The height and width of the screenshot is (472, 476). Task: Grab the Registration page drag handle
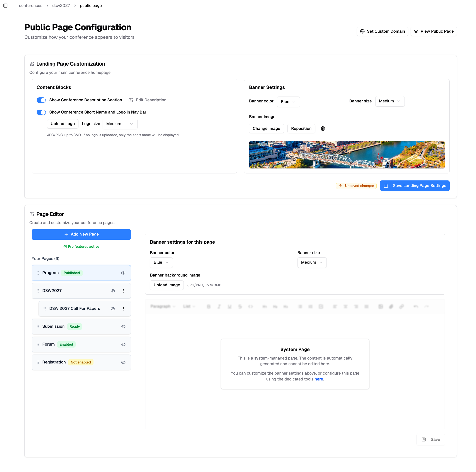point(38,362)
